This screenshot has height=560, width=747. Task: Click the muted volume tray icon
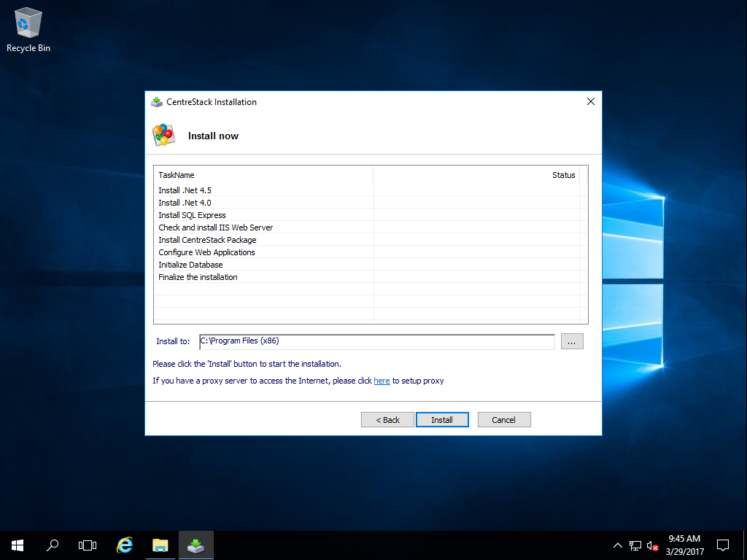click(x=653, y=545)
